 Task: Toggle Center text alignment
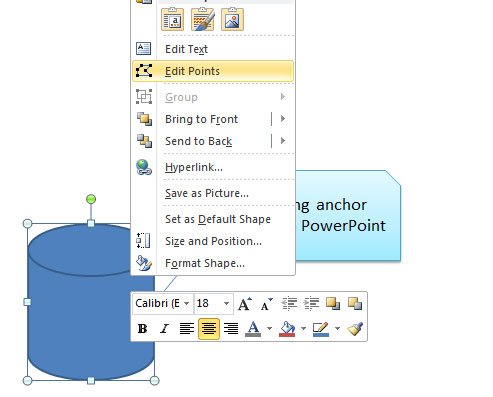click(x=209, y=329)
